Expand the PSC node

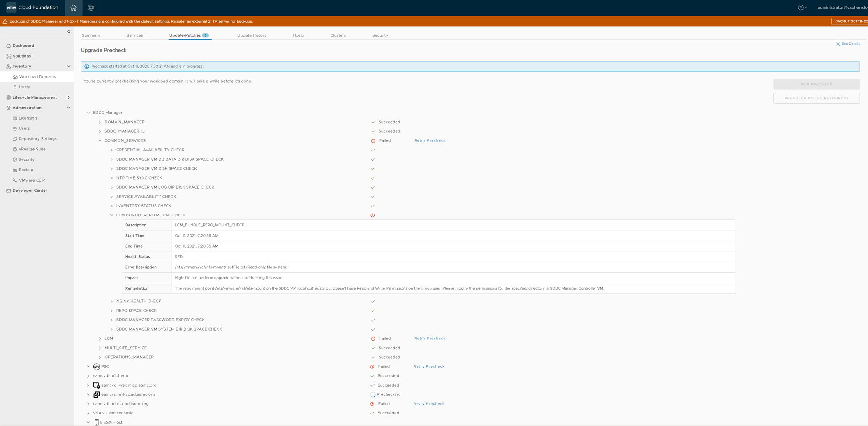[x=88, y=366]
